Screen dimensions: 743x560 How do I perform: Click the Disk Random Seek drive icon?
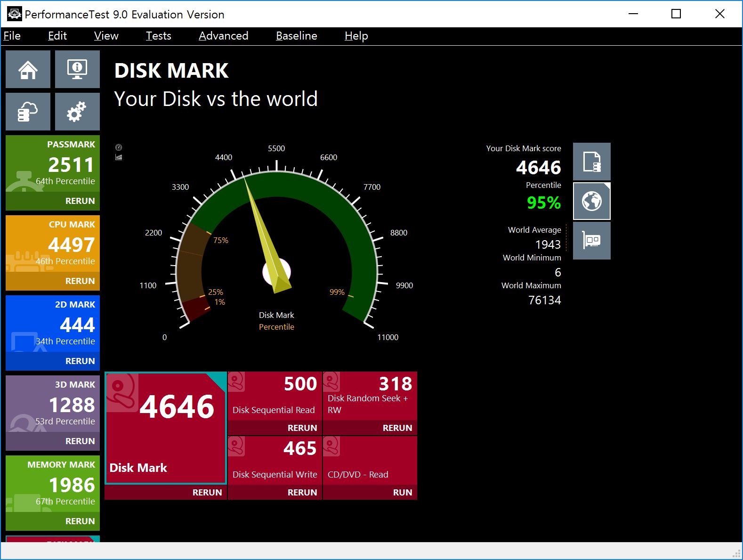click(331, 381)
